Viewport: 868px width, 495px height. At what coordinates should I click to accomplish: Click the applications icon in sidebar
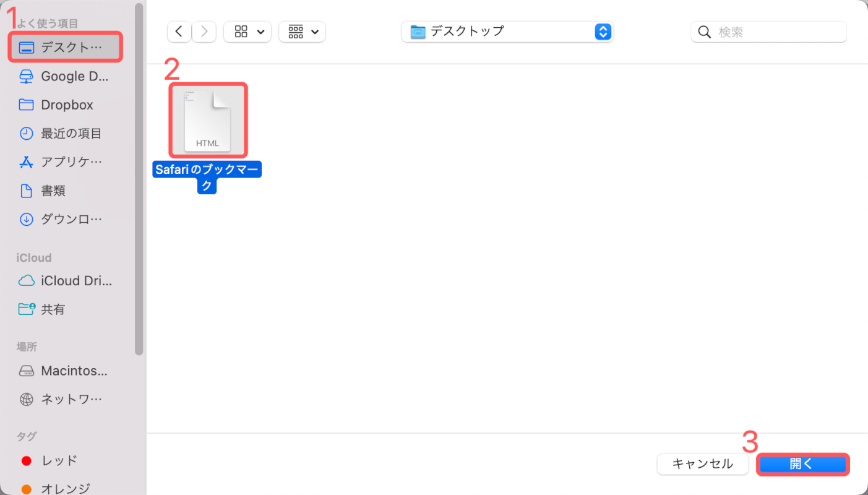pos(27,161)
